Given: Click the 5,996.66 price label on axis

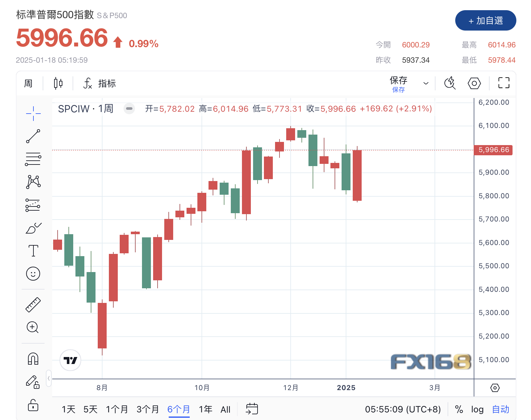Looking at the screenshot, I should pyautogui.click(x=493, y=150).
